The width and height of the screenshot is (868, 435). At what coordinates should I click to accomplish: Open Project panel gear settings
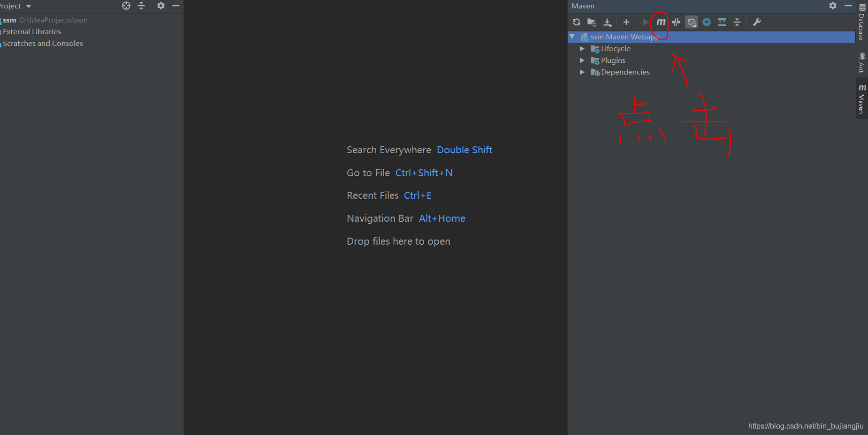[x=161, y=6]
